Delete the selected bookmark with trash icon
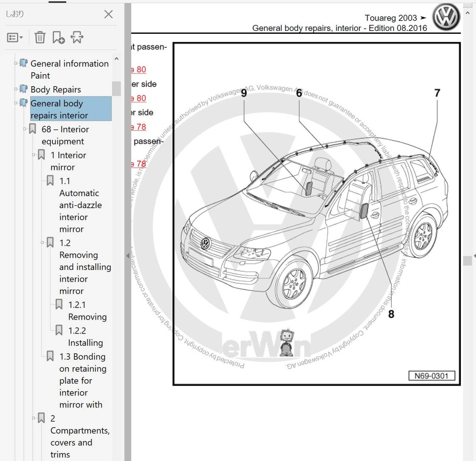Screen dimensions: 476x461 click(40, 37)
